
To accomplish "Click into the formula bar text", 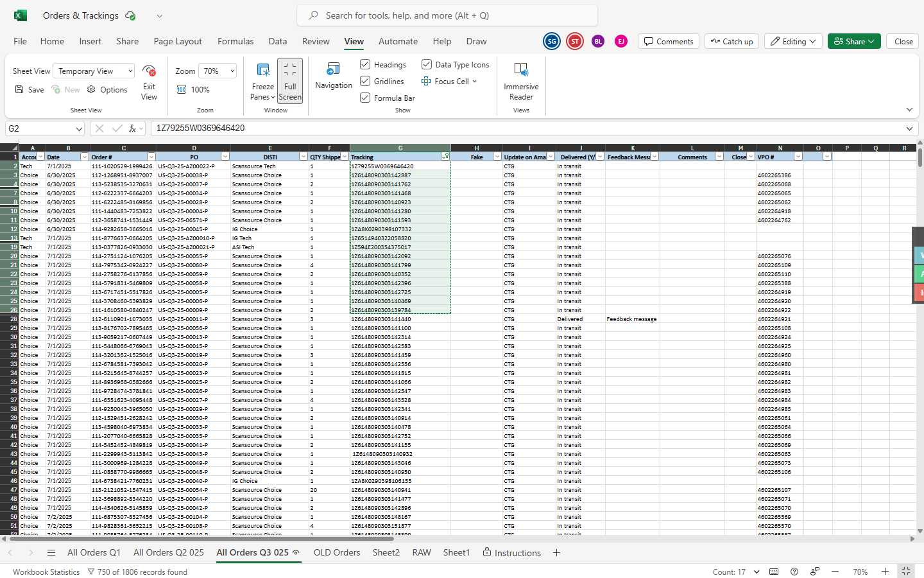I will [526, 128].
